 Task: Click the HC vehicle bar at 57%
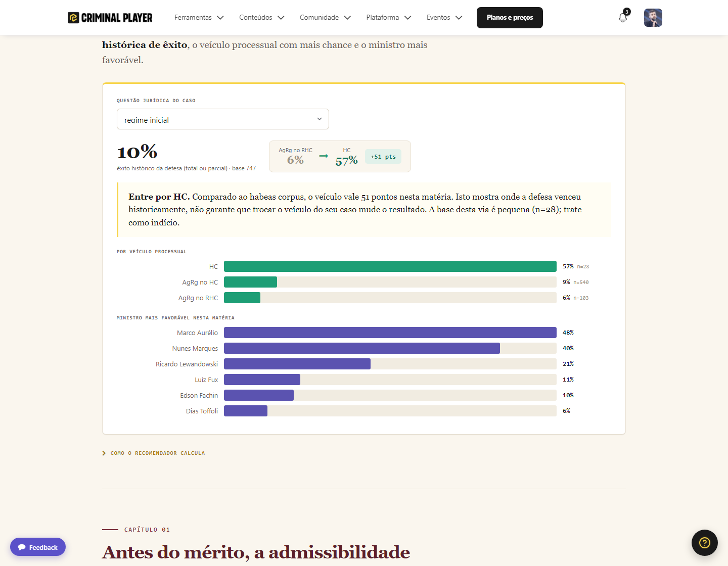tap(390, 266)
